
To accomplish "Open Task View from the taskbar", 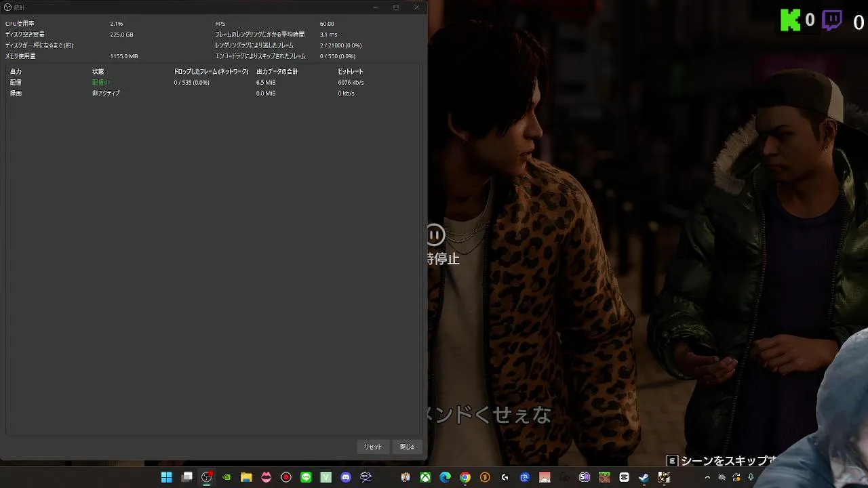I will (x=187, y=477).
